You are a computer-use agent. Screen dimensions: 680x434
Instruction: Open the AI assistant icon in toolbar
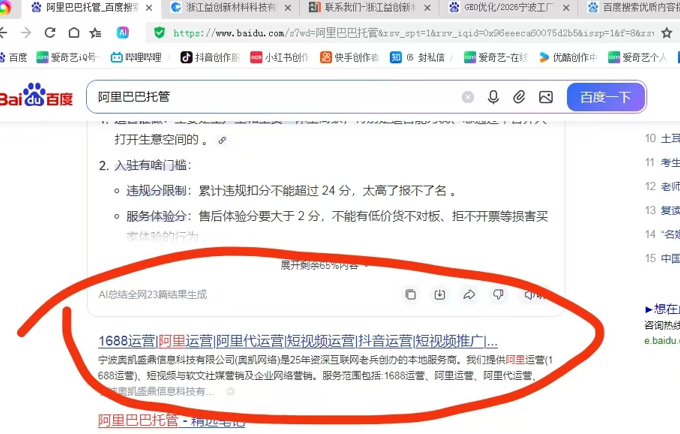(x=123, y=33)
